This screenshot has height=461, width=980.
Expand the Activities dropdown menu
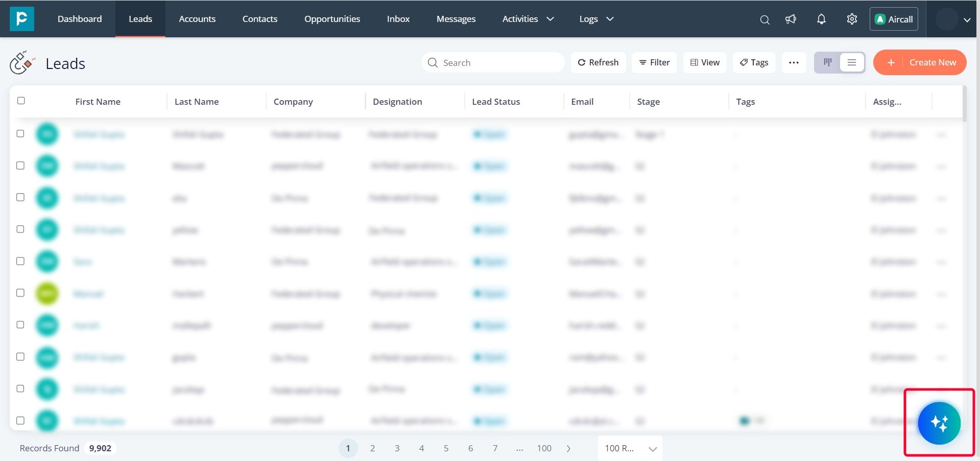pos(528,19)
